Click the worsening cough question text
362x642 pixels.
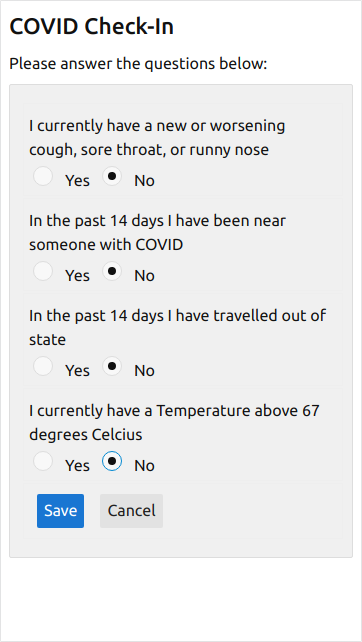[157, 138]
